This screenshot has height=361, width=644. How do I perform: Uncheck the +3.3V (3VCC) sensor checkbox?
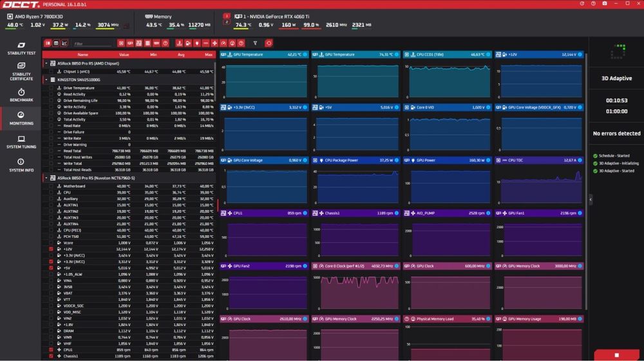(51, 262)
